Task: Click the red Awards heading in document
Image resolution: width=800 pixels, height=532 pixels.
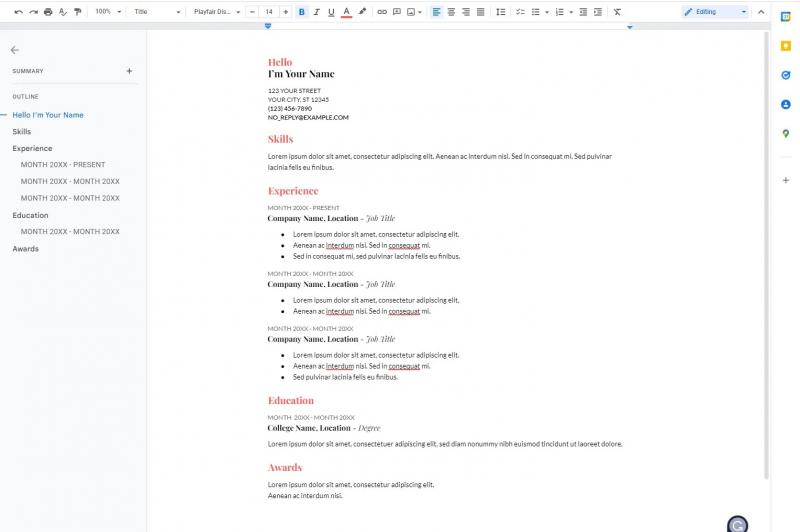Action: 285,467
